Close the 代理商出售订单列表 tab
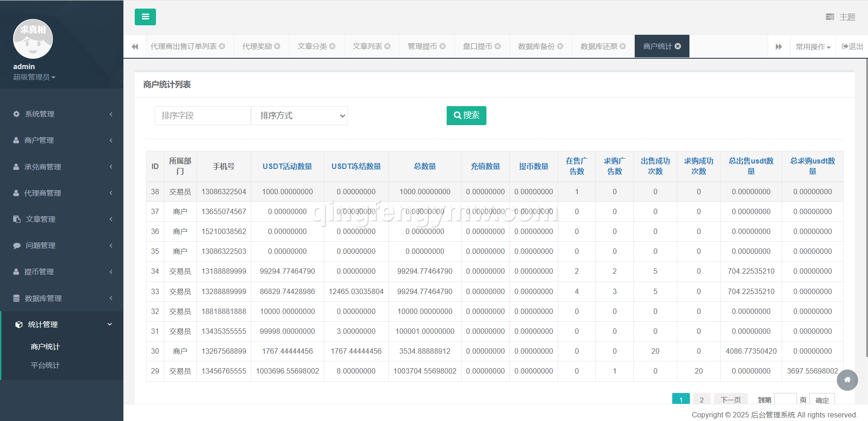The width and height of the screenshot is (868, 421). click(222, 46)
